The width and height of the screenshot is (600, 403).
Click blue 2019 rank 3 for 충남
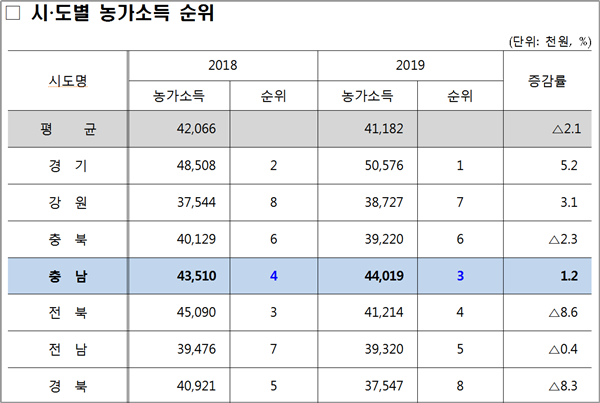pyautogui.click(x=460, y=276)
